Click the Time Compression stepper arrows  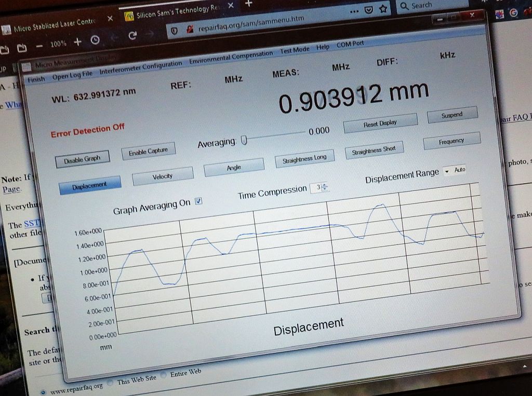(x=325, y=186)
